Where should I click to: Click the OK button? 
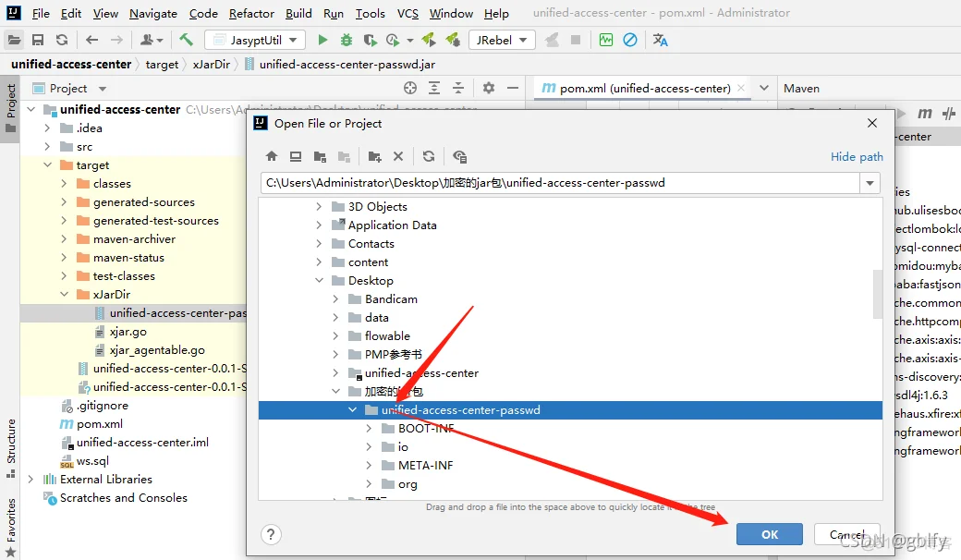[769, 534]
